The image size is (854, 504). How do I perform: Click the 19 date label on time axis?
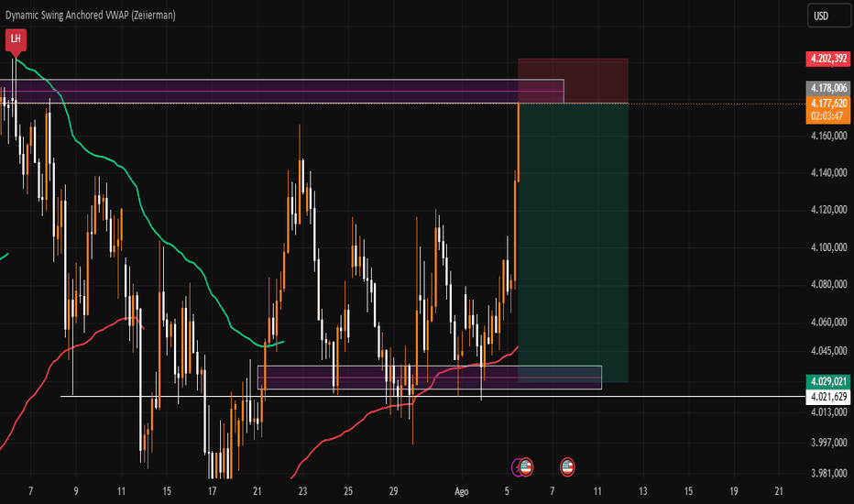(734, 491)
